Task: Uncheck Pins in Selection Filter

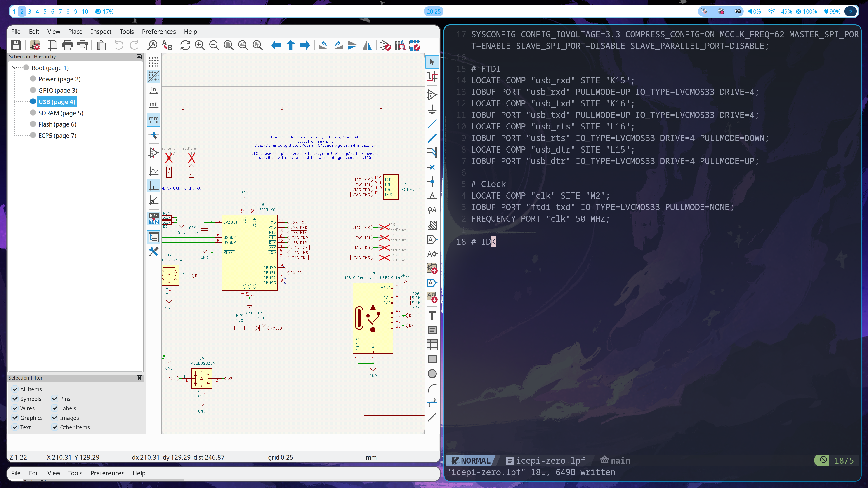Action: coord(54,398)
